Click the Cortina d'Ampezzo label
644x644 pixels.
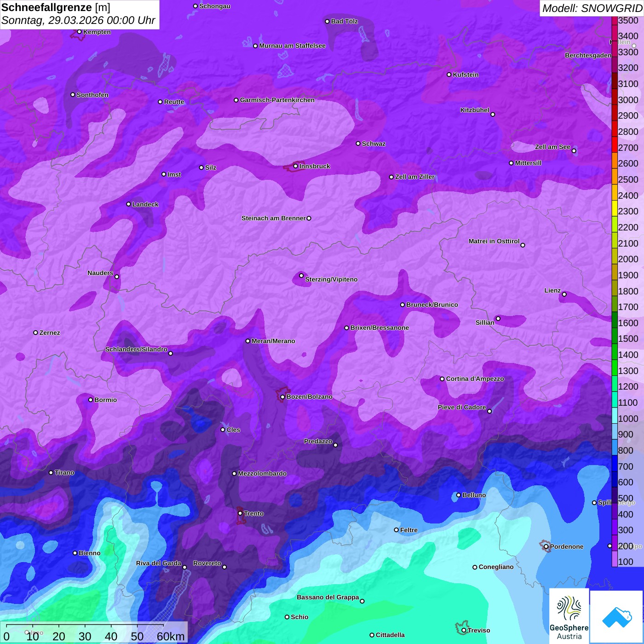(x=475, y=379)
